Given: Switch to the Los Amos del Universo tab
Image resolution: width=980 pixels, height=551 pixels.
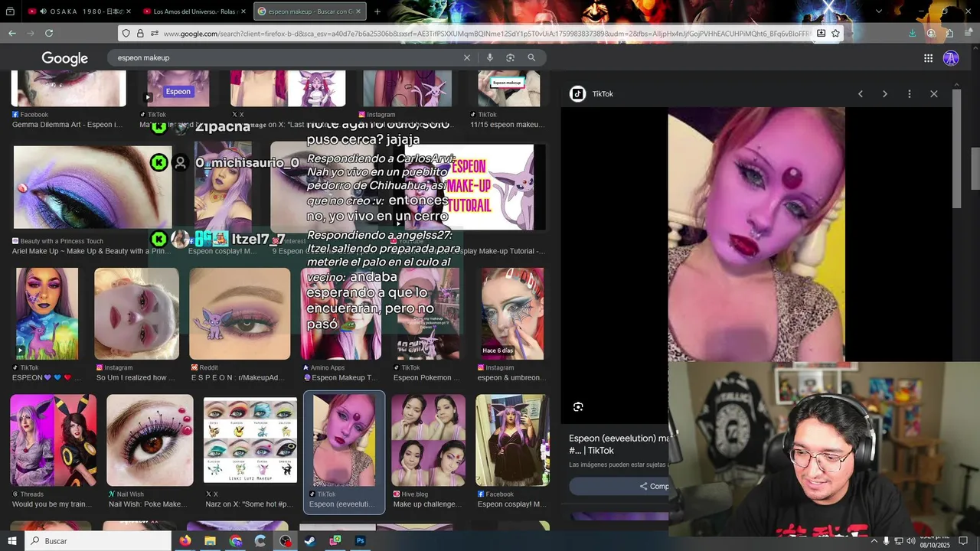Looking at the screenshot, I should coord(194,11).
